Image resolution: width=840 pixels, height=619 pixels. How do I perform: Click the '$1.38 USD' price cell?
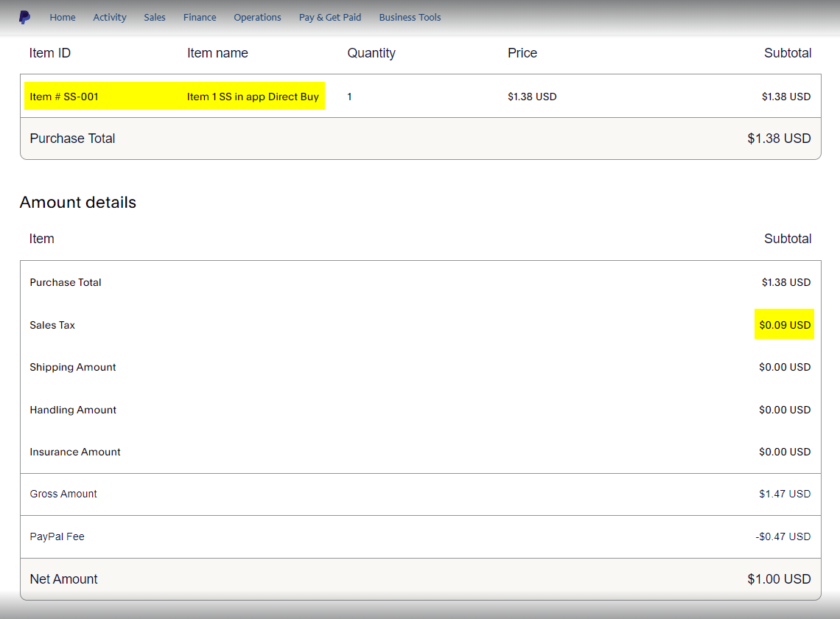point(532,97)
